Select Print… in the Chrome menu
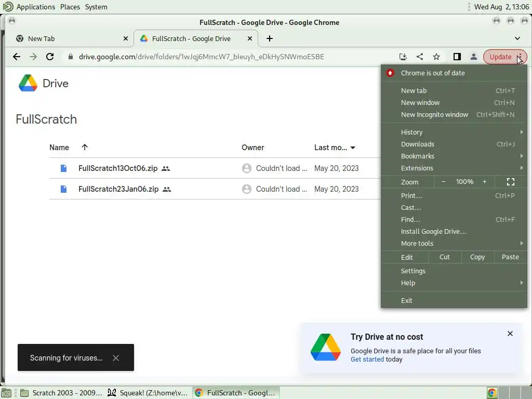The image size is (532, 399). pyautogui.click(x=454, y=195)
